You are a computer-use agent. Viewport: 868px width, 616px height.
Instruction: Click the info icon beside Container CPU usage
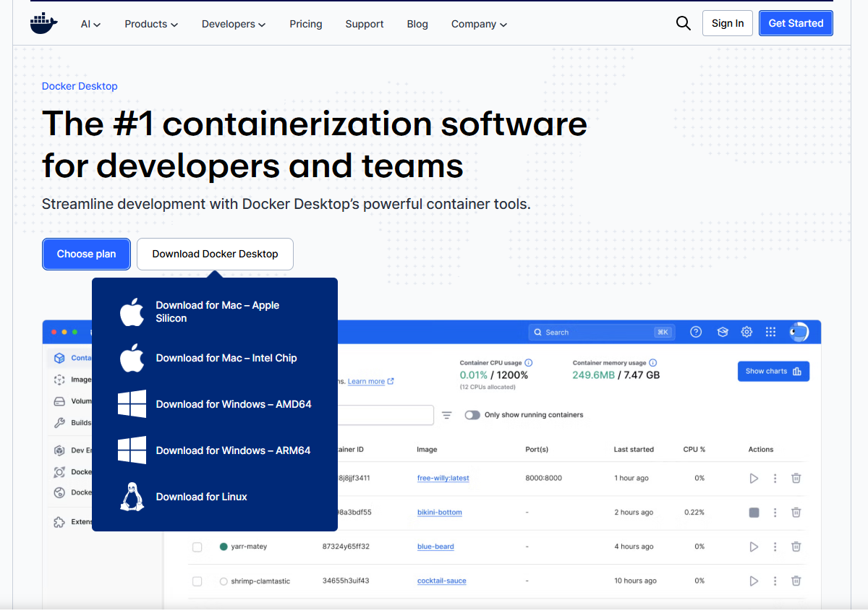tap(528, 363)
